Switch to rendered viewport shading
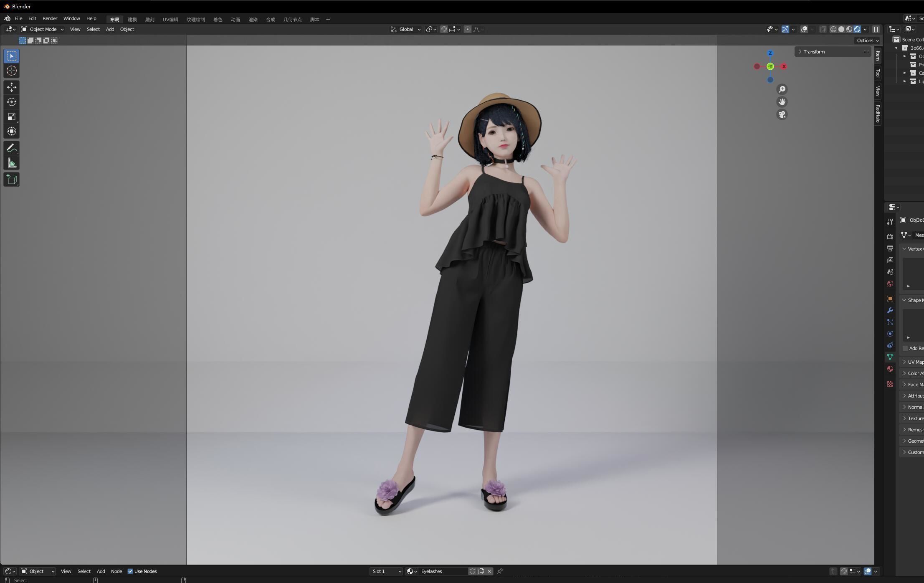This screenshot has height=583, width=924. (857, 29)
